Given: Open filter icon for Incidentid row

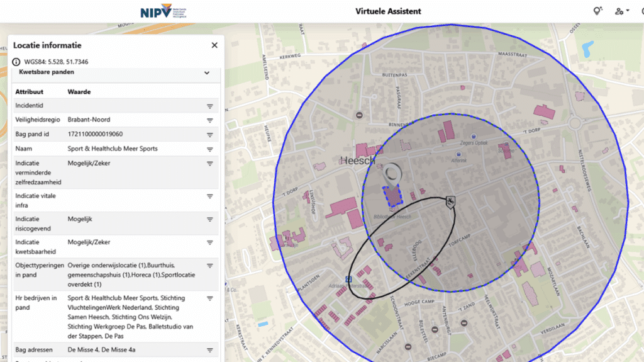Looking at the screenshot, I should (210, 106).
